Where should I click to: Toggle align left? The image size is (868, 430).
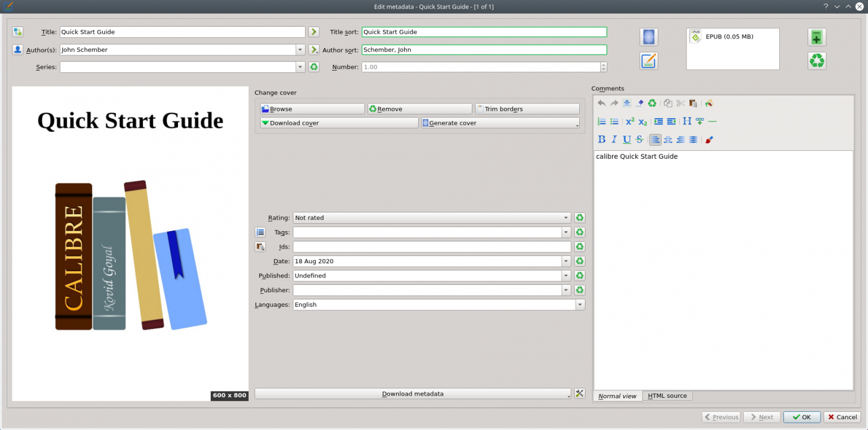(655, 140)
